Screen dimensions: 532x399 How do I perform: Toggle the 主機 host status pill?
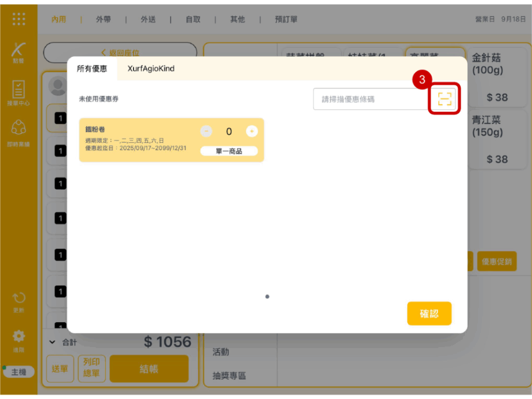click(19, 372)
